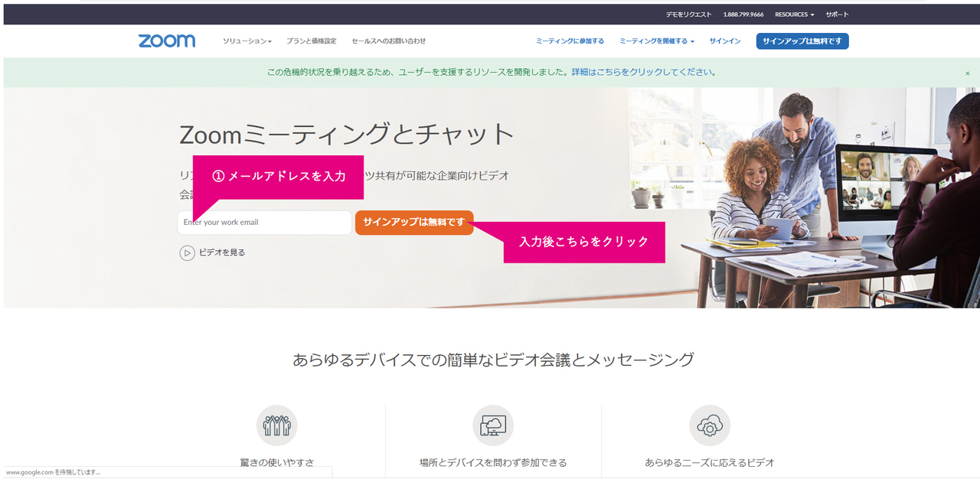Expand the ソリューション dropdown
Image resolution: width=980 pixels, height=479 pixels.
pyautogui.click(x=247, y=41)
